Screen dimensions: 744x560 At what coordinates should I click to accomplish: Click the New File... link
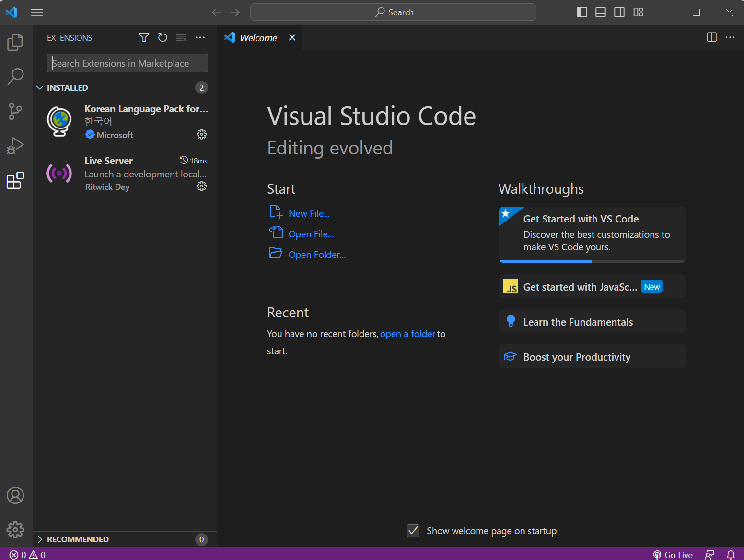(x=309, y=213)
